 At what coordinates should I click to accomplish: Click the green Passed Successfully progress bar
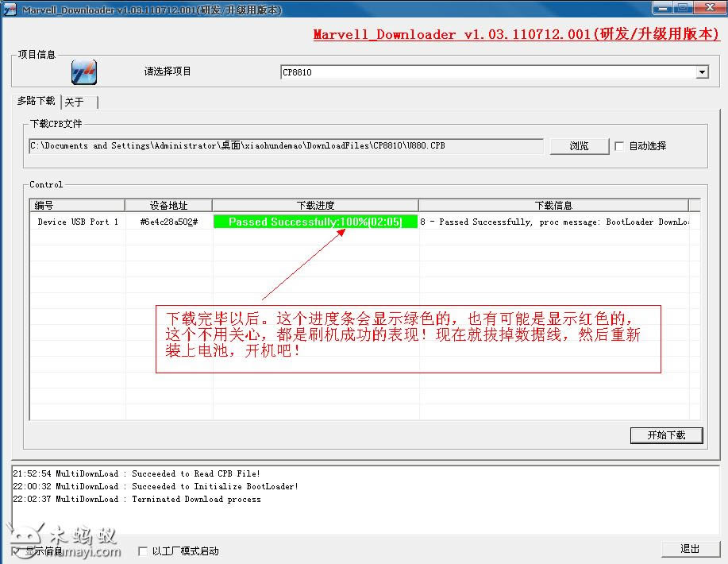pos(315,222)
